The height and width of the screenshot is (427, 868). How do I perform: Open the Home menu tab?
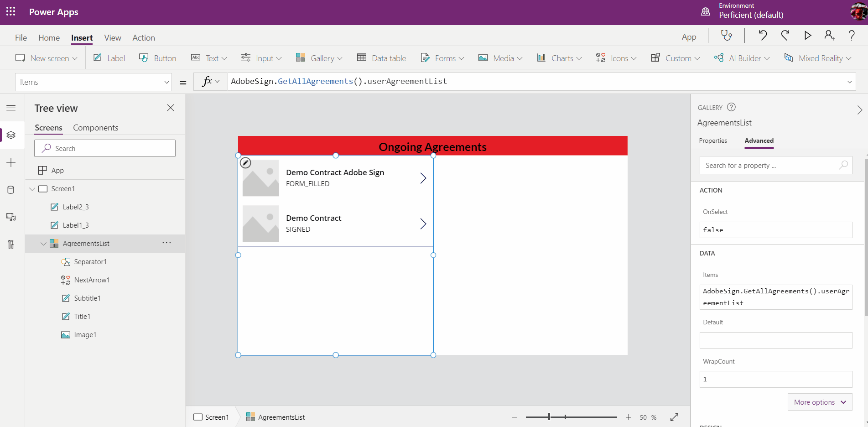click(x=49, y=38)
